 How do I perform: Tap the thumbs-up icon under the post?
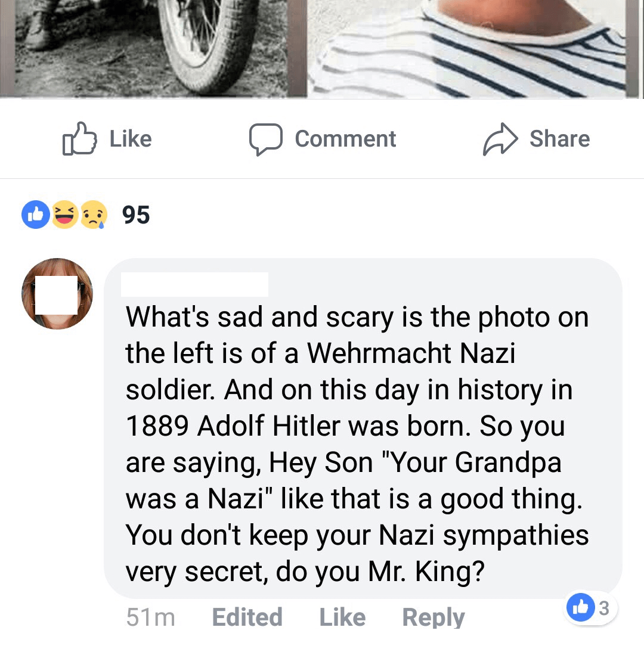(x=79, y=139)
